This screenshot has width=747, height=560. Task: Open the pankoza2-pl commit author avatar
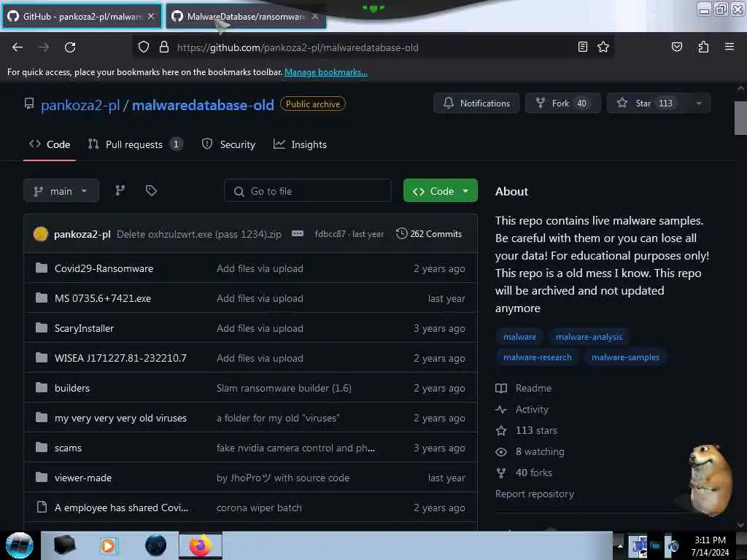[41, 234]
